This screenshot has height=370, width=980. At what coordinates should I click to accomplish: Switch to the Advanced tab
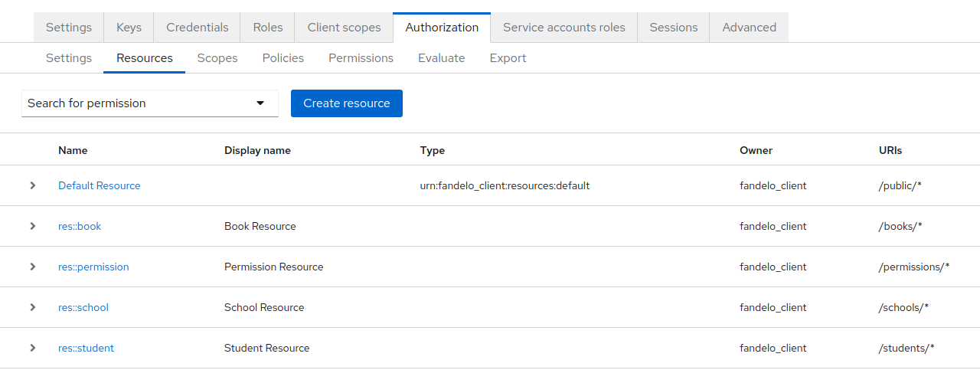749,28
